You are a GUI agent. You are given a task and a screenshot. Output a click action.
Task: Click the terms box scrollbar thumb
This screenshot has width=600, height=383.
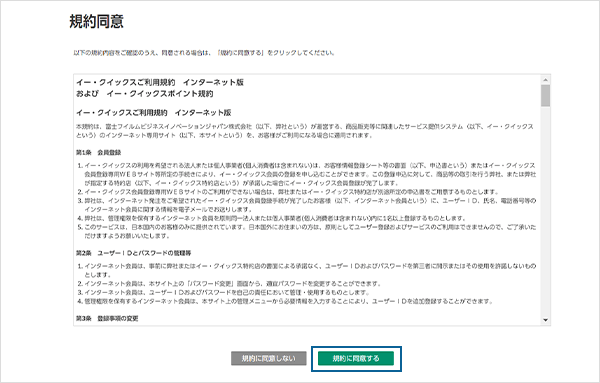tap(546, 96)
